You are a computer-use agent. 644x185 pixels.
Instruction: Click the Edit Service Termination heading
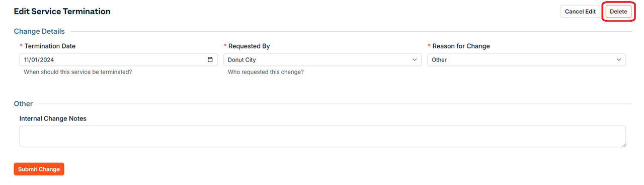[62, 11]
